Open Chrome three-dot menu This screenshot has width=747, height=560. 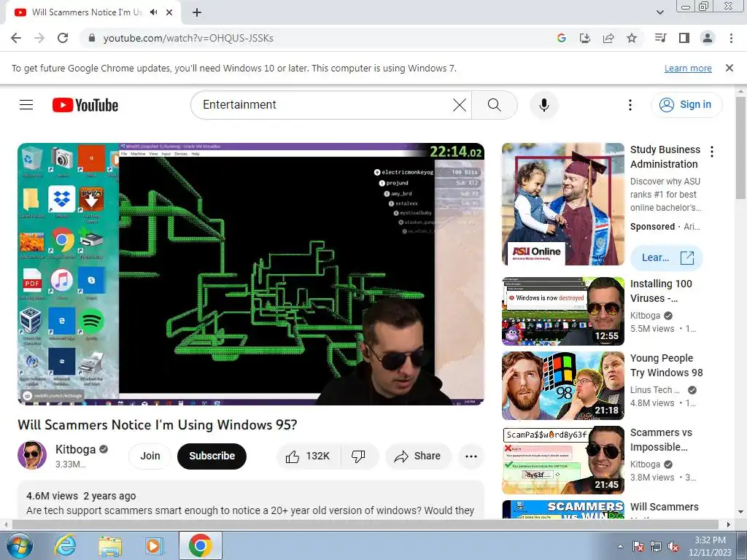point(731,38)
